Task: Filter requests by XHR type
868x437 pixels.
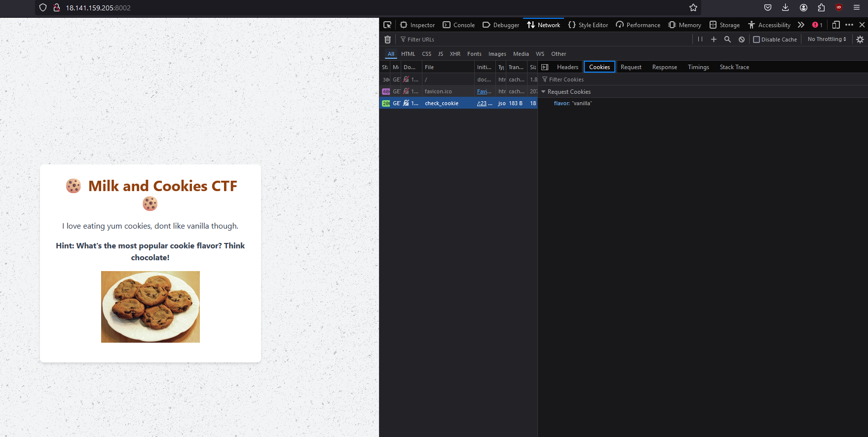Action: 454,54
